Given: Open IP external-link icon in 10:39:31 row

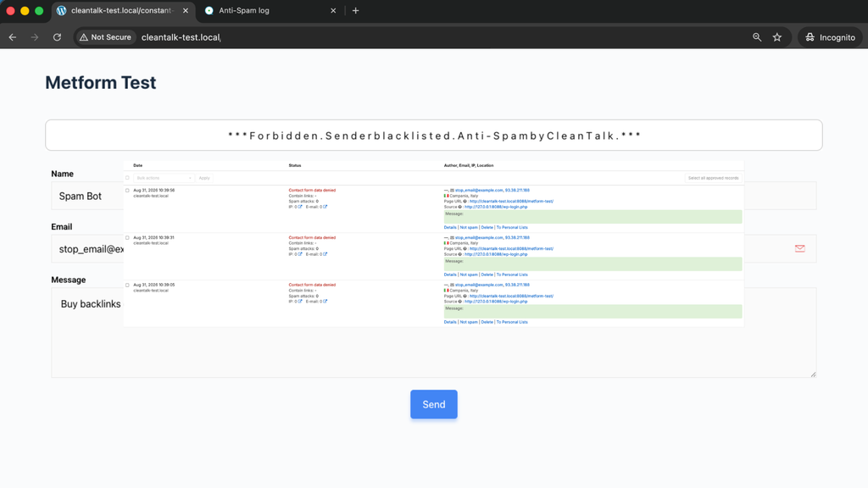Looking at the screenshot, I should coord(300,254).
